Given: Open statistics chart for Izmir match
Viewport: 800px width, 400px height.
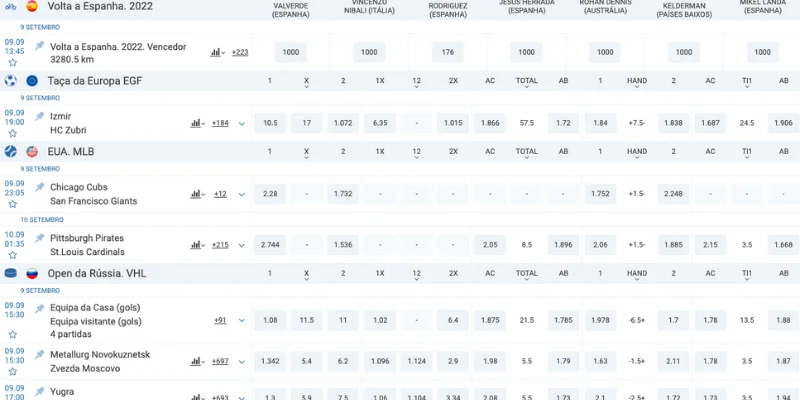Looking at the screenshot, I should tap(197, 123).
